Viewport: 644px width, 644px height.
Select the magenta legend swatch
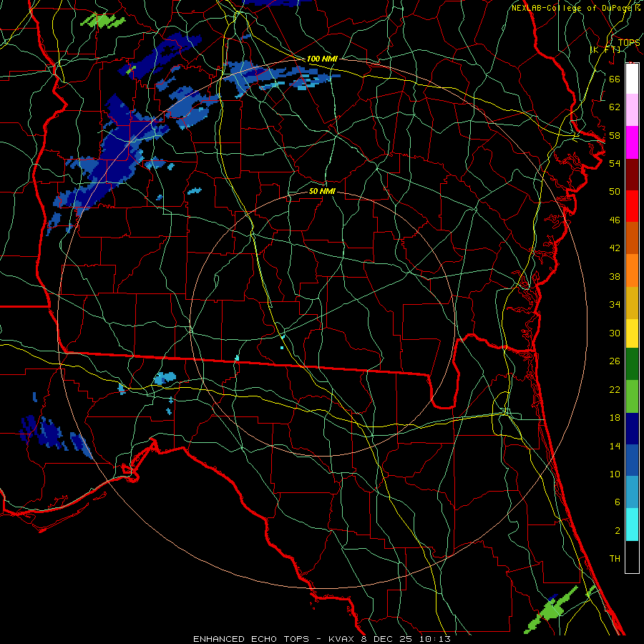(632, 142)
